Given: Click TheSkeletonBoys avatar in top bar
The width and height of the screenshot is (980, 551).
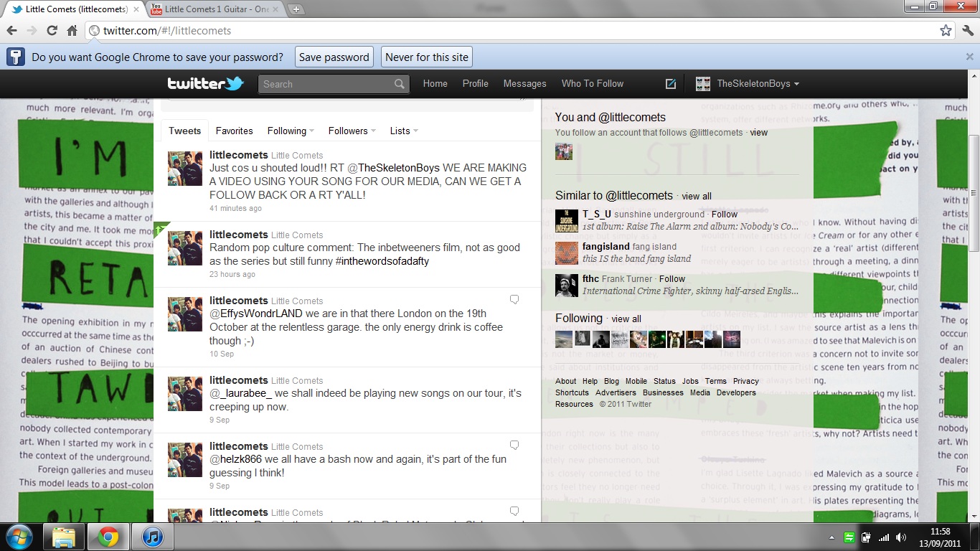Looking at the screenshot, I should pos(703,83).
